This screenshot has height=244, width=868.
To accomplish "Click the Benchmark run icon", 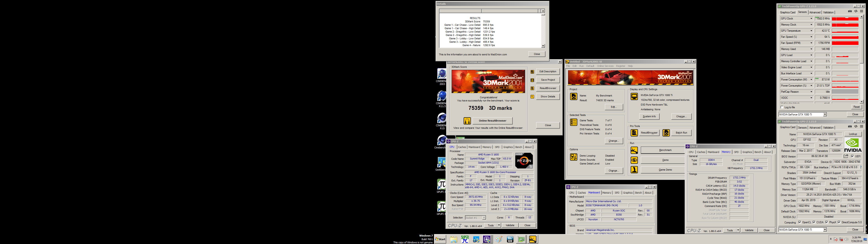I will 634,150.
